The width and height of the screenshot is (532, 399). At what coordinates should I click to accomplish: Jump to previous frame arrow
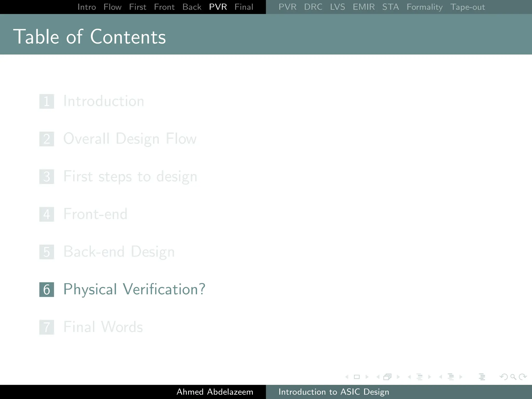[378, 377]
